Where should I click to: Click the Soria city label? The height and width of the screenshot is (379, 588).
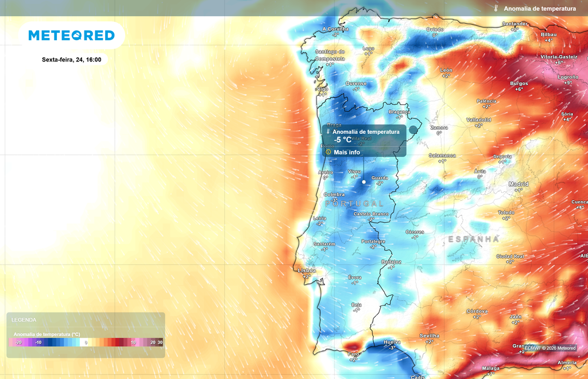(x=567, y=114)
